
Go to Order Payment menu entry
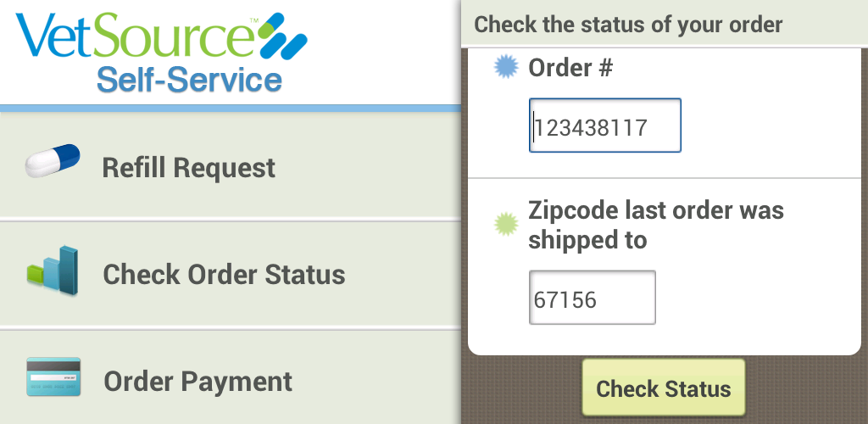click(198, 382)
